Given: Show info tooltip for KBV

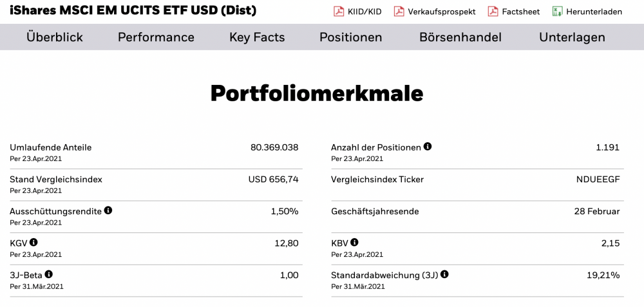Looking at the screenshot, I should (x=355, y=243).
